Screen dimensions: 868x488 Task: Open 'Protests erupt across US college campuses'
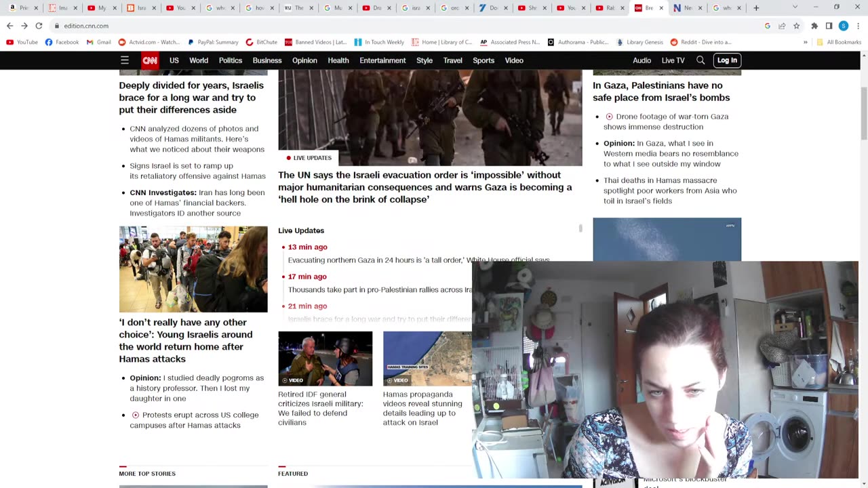195,420
